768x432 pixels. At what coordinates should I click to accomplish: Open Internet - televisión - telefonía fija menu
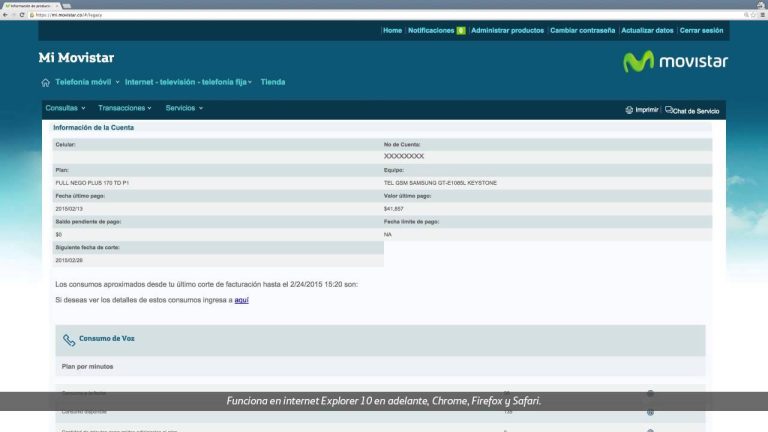(188, 82)
